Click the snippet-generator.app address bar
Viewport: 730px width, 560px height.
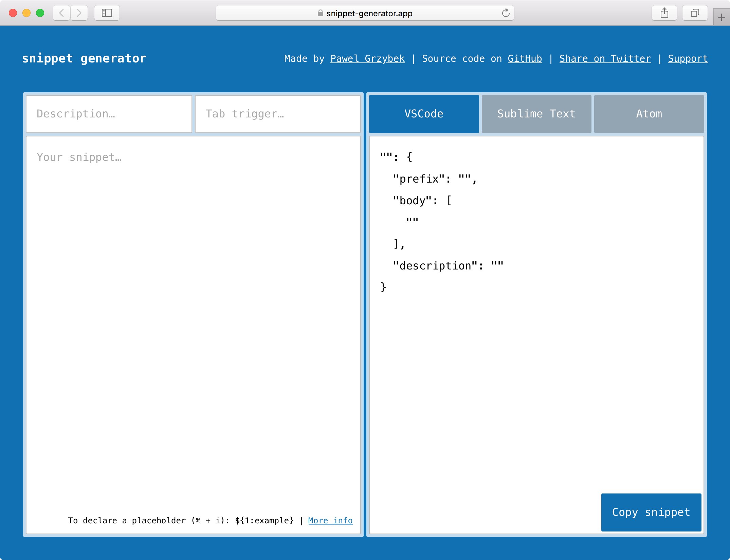(365, 13)
